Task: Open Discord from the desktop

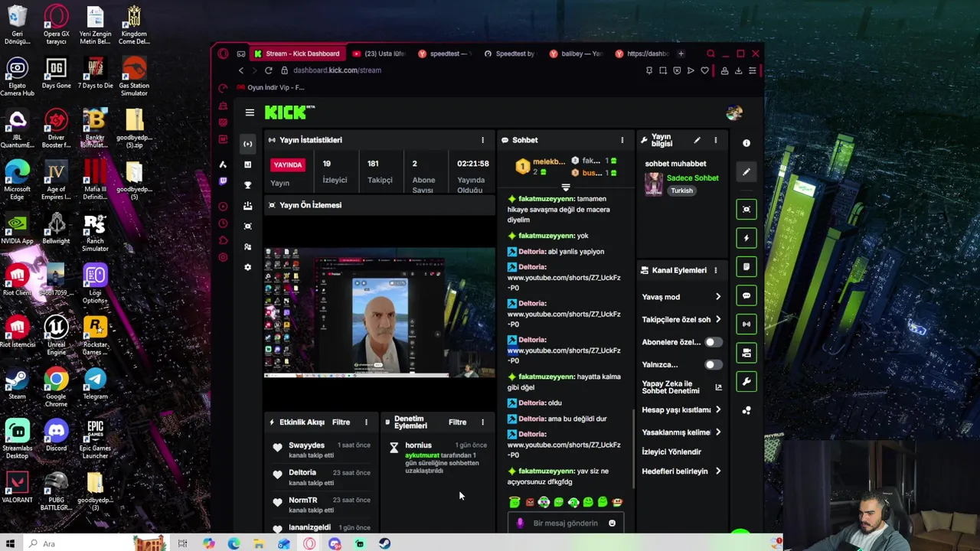Action: pyautogui.click(x=56, y=436)
